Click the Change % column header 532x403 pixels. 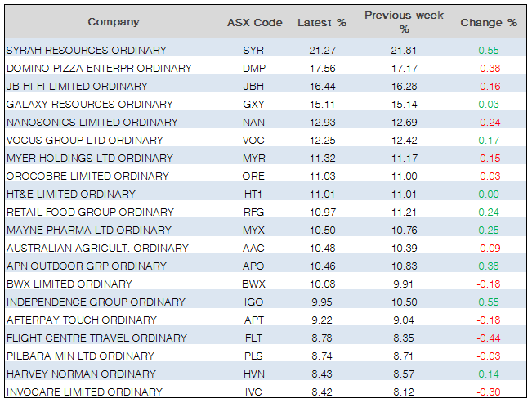click(x=489, y=22)
